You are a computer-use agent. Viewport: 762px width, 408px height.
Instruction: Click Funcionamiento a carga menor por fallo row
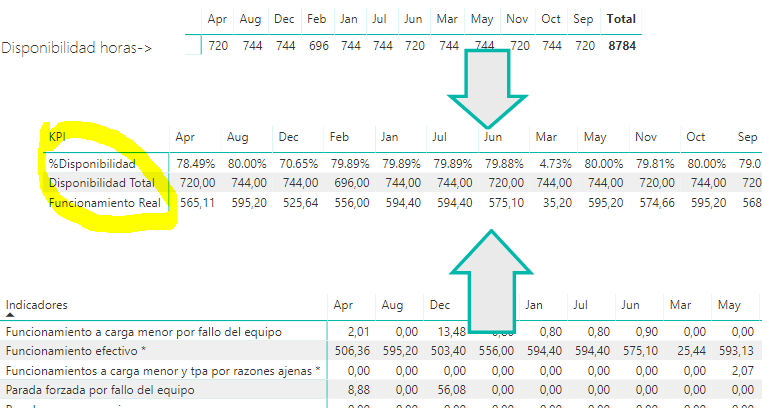[379, 332]
